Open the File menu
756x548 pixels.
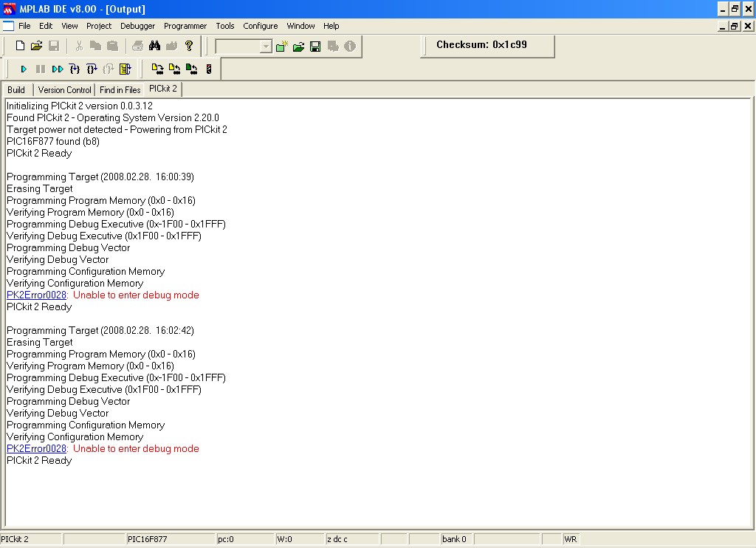pyautogui.click(x=24, y=26)
